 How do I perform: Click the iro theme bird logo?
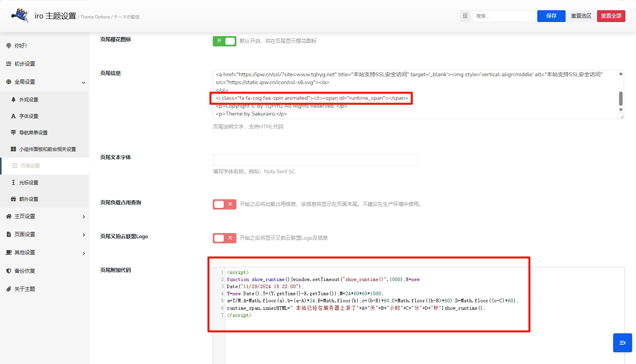point(20,15)
